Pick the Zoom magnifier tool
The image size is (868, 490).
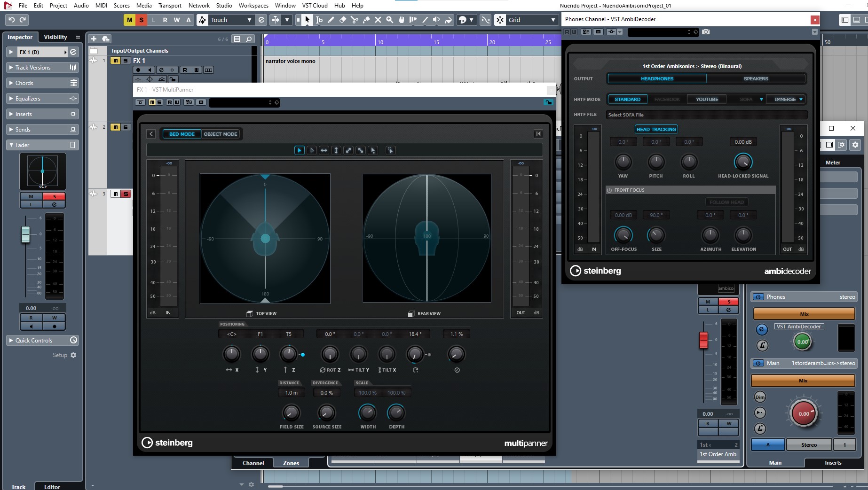pos(389,20)
